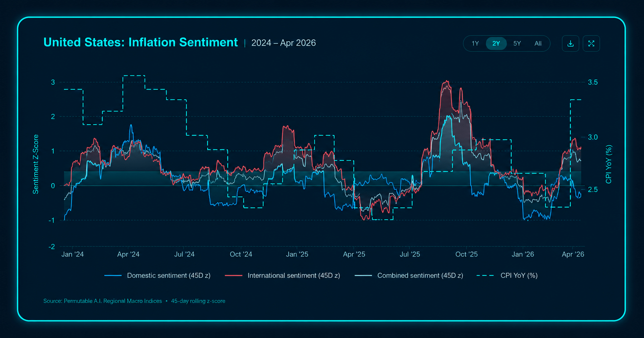Toggle Combined sentiment (45D z) legend entry

(x=409, y=276)
